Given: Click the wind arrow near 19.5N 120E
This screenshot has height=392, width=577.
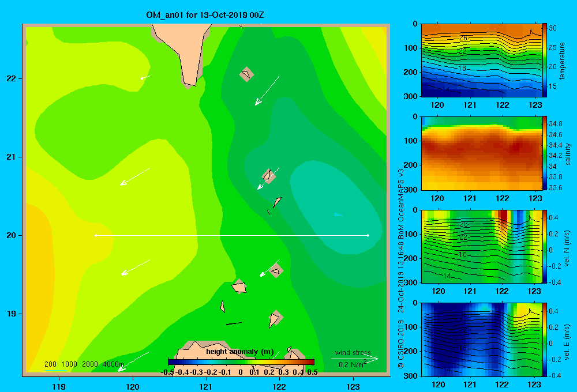Looking at the screenshot, I should (x=136, y=267).
